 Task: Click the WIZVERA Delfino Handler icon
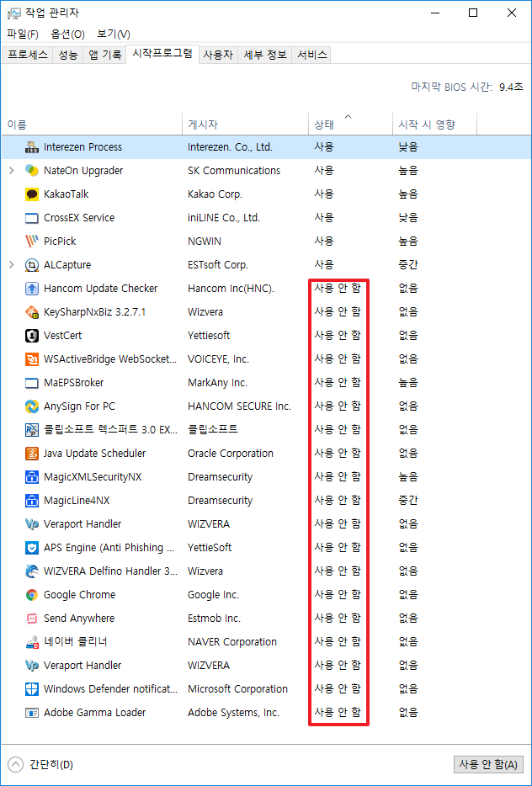click(32, 571)
